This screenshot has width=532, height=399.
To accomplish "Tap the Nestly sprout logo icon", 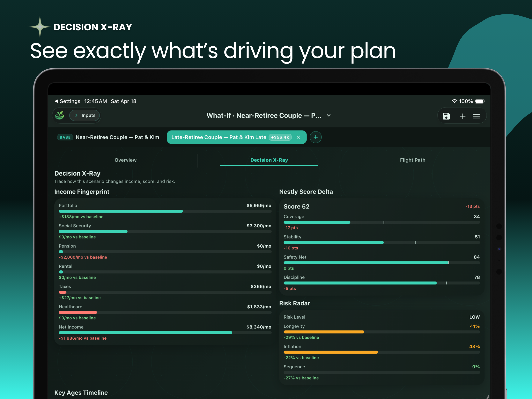I will tap(60, 115).
